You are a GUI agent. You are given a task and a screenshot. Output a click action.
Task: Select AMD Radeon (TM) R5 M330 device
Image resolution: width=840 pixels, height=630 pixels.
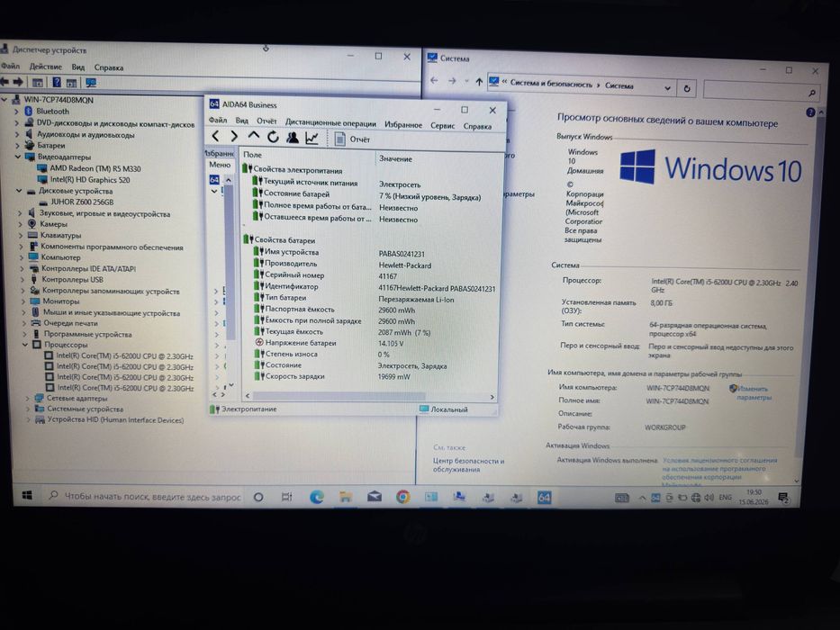coord(95,168)
